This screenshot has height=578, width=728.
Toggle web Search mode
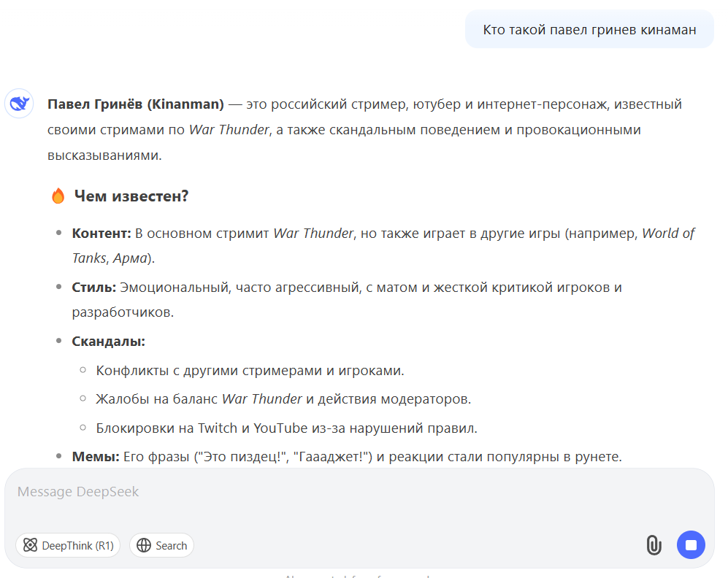point(161,545)
